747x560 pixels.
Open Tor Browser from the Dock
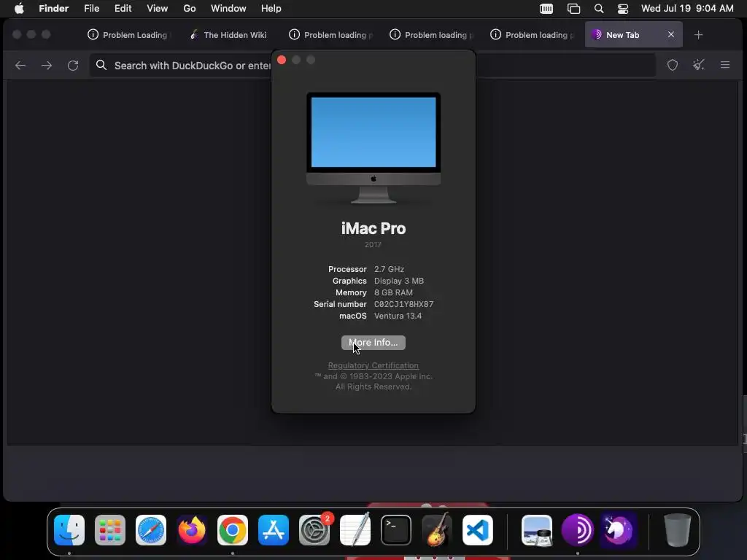pos(578,530)
